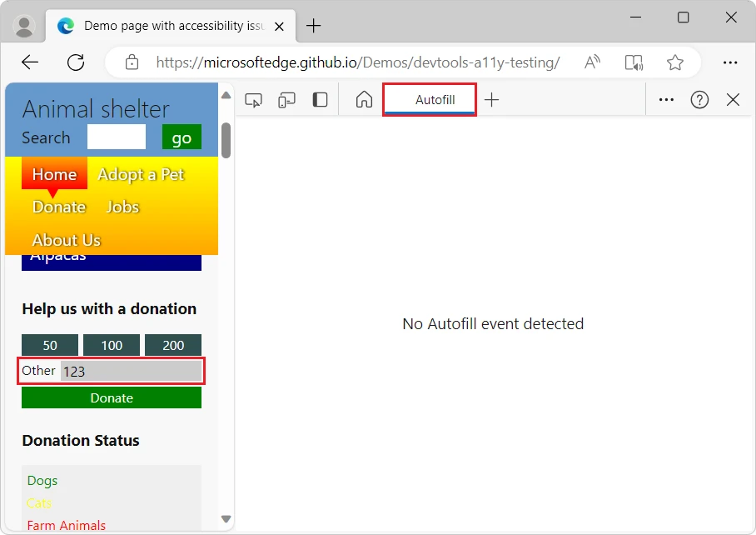Click the Farm Animals status entry
The width and height of the screenshot is (756, 535).
tap(66, 525)
